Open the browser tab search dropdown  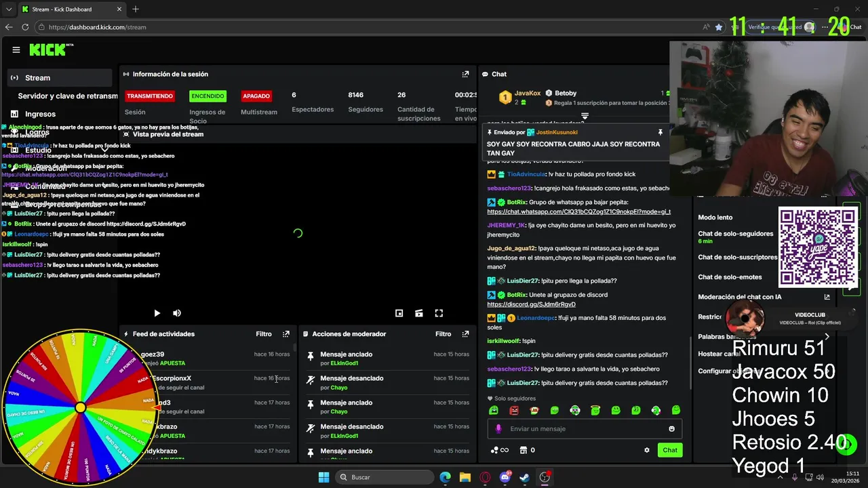pyautogui.click(x=9, y=9)
